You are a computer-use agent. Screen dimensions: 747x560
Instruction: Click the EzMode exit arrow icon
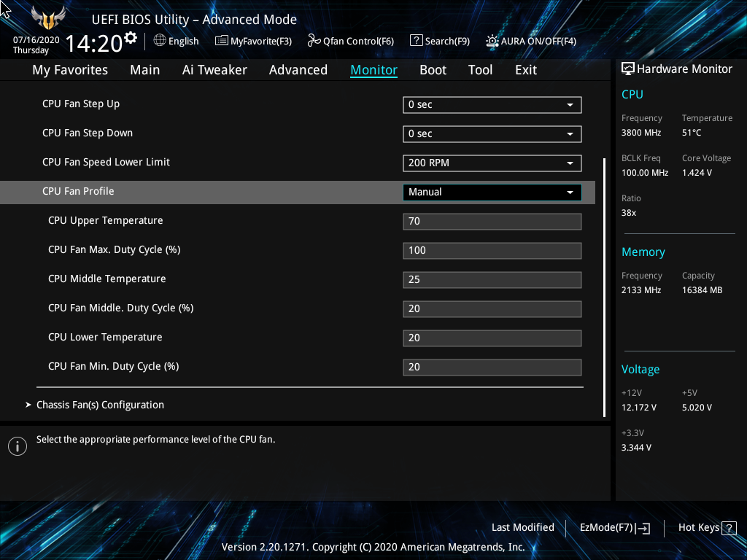point(643,528)
